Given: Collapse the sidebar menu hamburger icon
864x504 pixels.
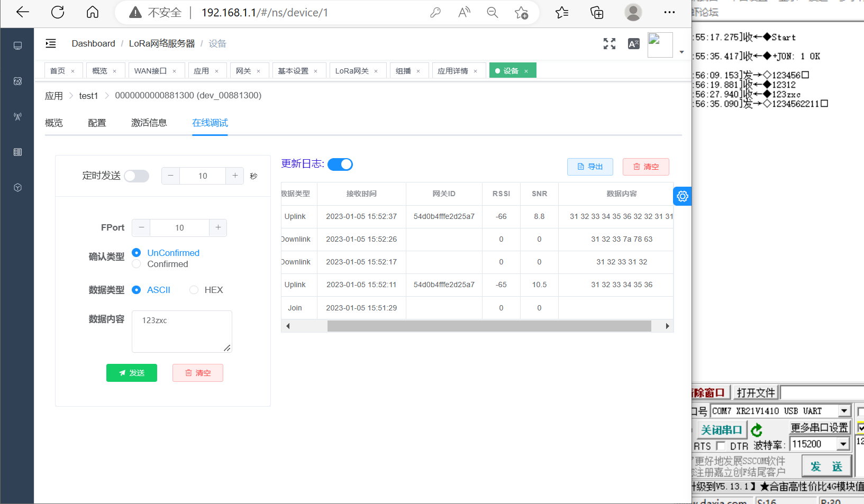Looking at the screenshot, I should coord(51,43).
